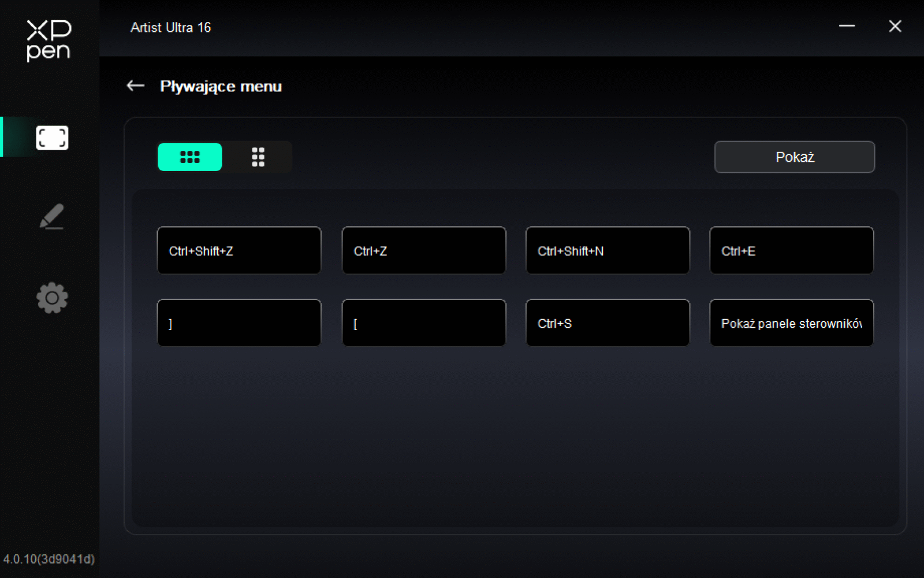
Task: Click the Artist Ultra 16 device name
Action: (170, 28)
